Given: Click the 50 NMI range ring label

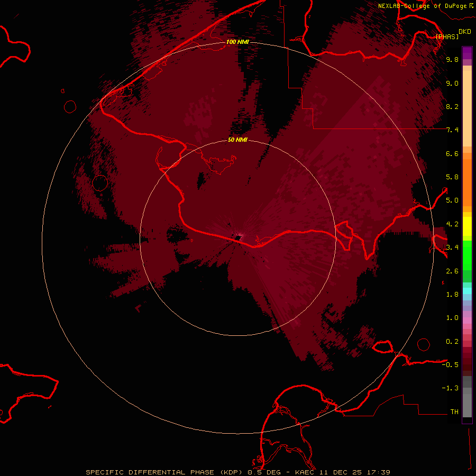Looking at the screenshot, I should tap(237, 140).
